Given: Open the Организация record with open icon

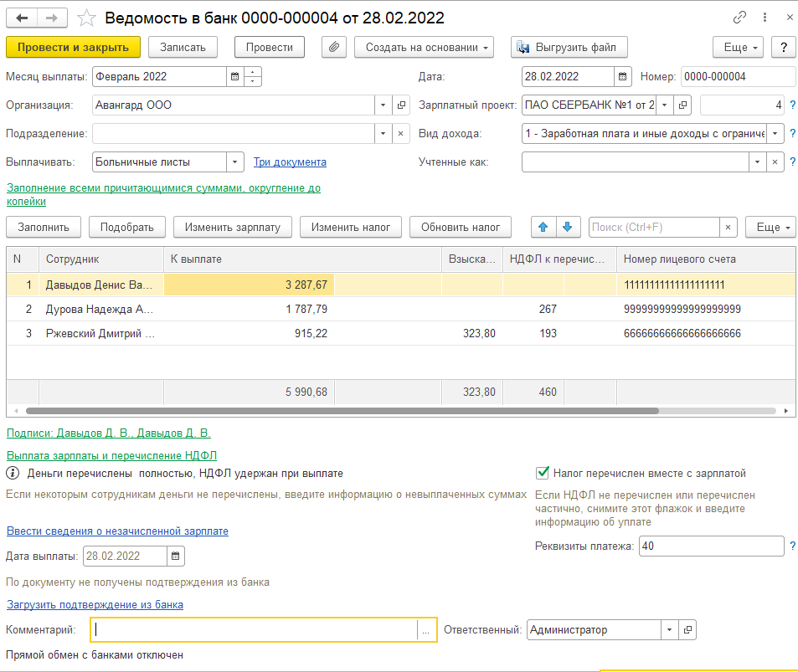Looking at the screenshot, I should pos(401,105).
